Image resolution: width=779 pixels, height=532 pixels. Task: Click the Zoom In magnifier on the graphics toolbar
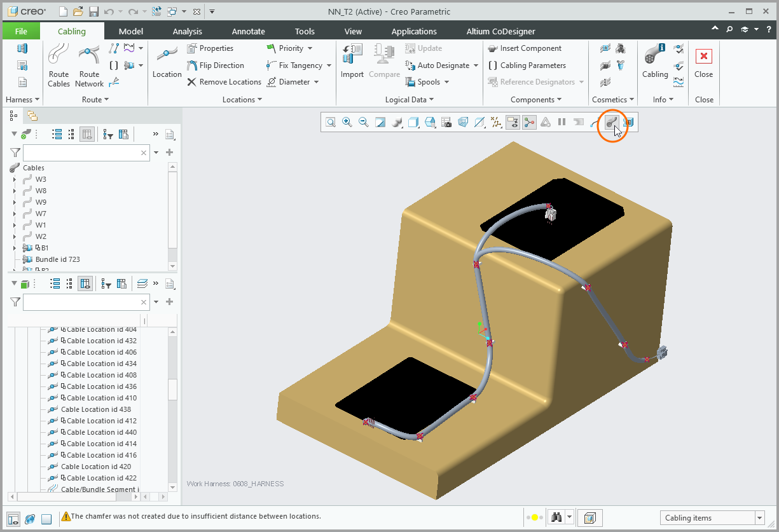click(347, 121)
